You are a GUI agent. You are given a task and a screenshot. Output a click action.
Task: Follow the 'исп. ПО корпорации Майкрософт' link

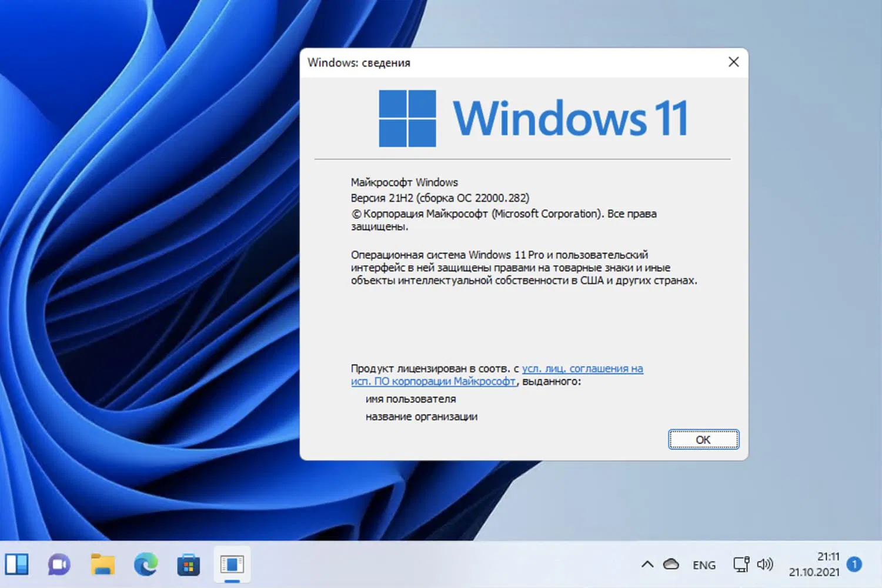tap(433, 381)
